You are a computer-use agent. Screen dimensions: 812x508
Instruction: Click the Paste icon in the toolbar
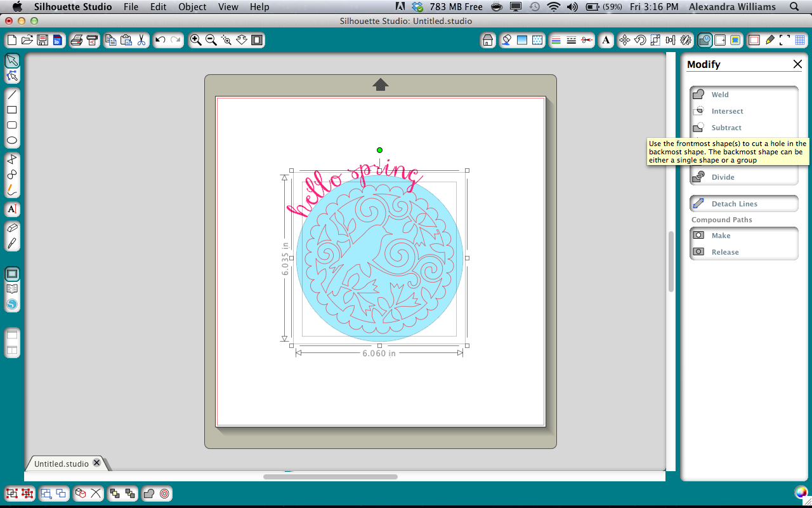click(126, 40)
